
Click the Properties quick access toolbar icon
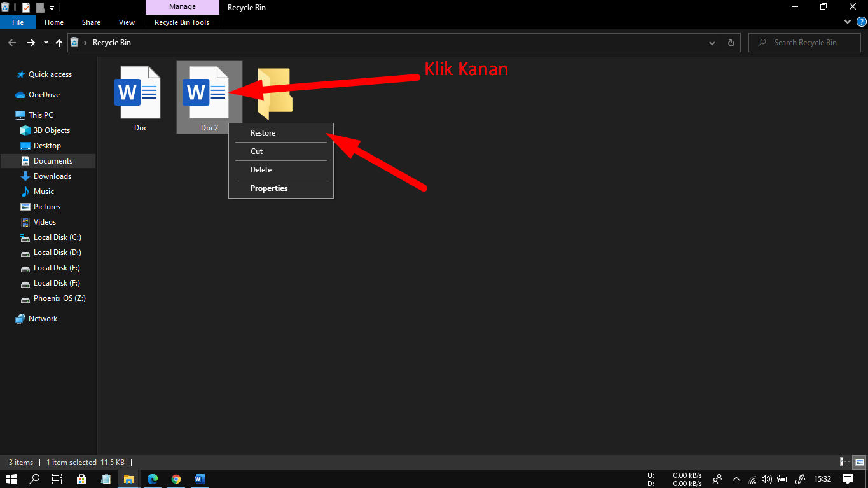pyautogui.click(x=26, y=8)
